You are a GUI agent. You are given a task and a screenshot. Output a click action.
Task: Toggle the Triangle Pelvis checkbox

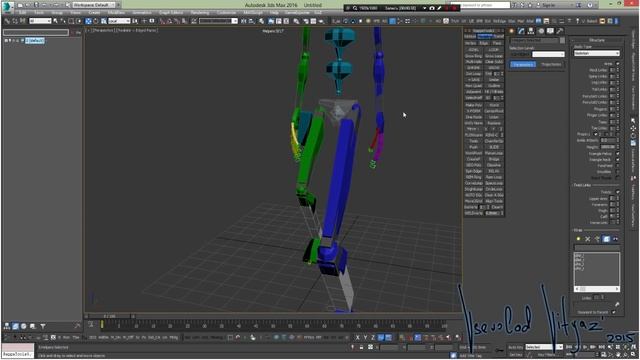pos(617,153)
